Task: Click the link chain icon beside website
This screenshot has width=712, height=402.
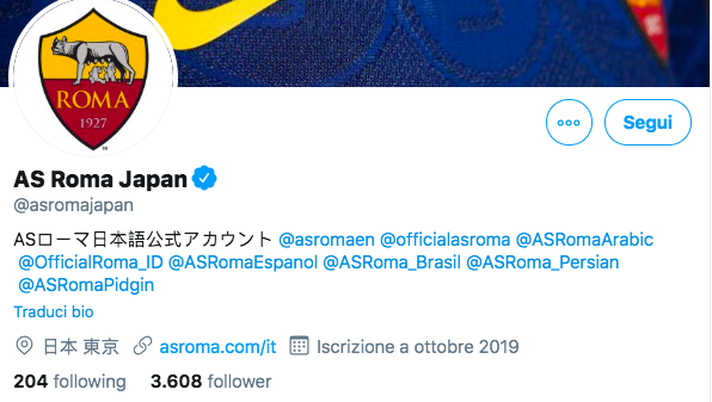Action: (x=142, y=347)
